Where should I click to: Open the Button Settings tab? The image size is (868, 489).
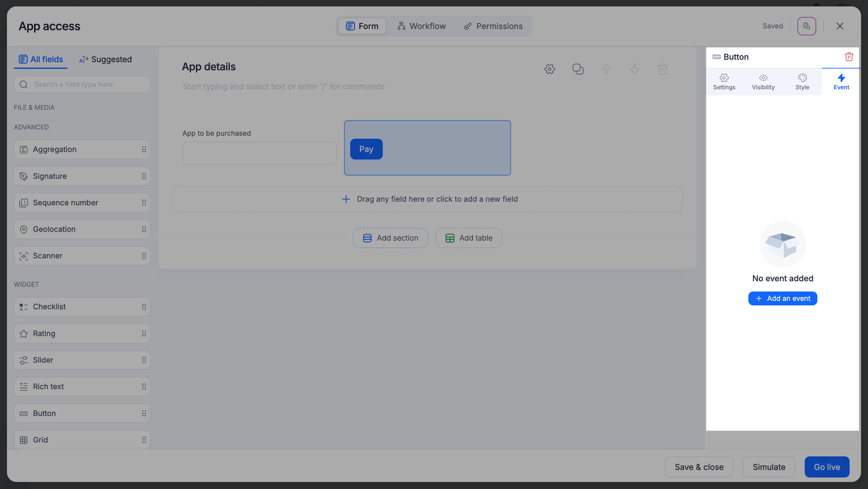[x=724, y=82]
